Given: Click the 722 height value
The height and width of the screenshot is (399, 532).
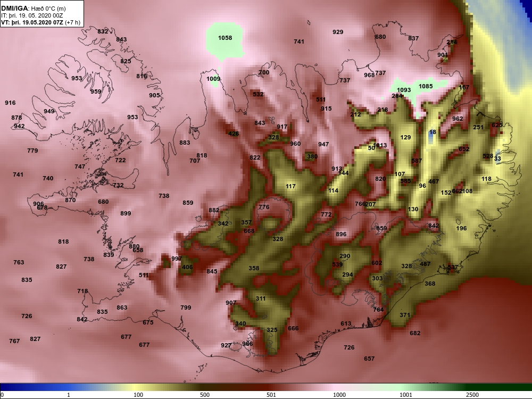Looking at the screenshot, I should click(x=120, y=160).
